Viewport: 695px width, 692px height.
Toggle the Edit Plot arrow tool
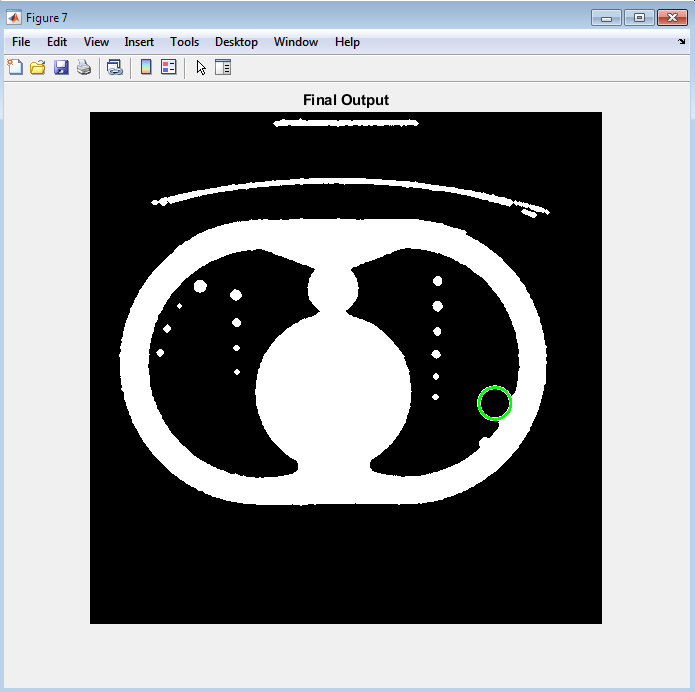pyautogui.click(x=201, y=68)
